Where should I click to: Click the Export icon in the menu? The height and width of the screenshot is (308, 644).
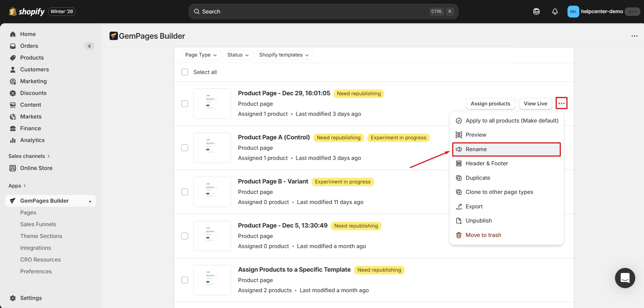click(459, 206)
